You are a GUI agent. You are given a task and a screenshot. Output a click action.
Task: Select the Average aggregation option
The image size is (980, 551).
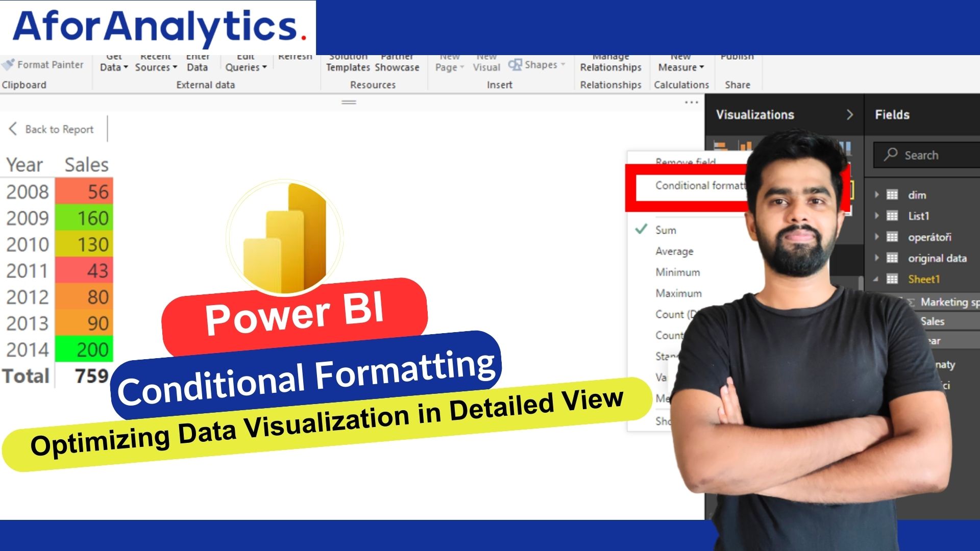pyautogui.click(x=674, y=251)
